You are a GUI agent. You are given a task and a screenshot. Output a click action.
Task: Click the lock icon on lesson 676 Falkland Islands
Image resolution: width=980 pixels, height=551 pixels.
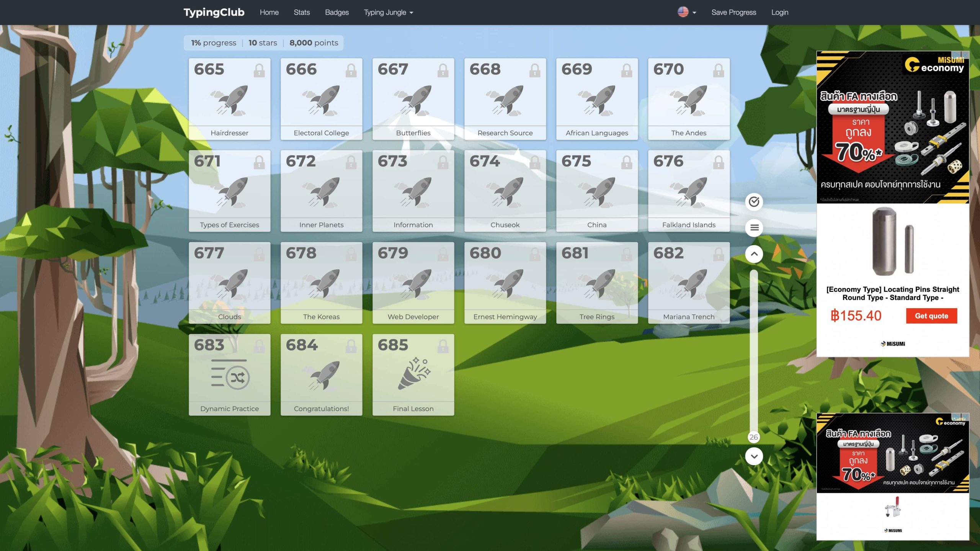click(718, 162)
